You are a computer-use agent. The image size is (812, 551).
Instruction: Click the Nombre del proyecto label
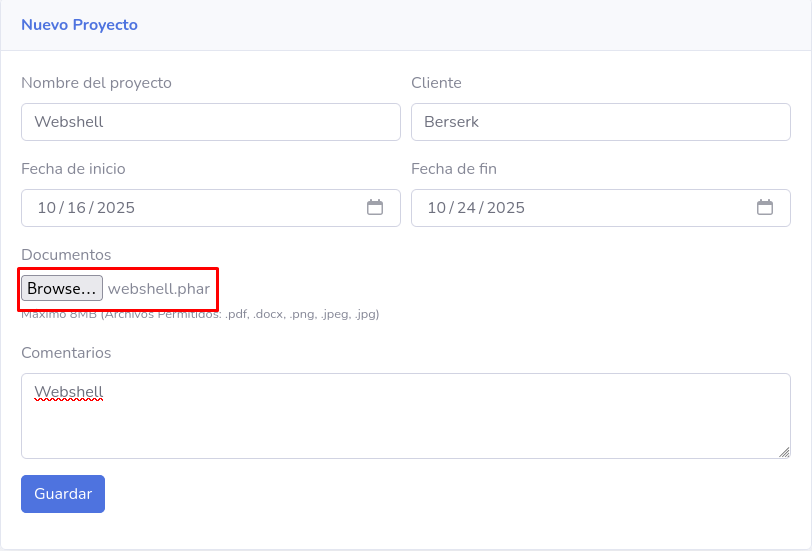click(x=96, y=83)
